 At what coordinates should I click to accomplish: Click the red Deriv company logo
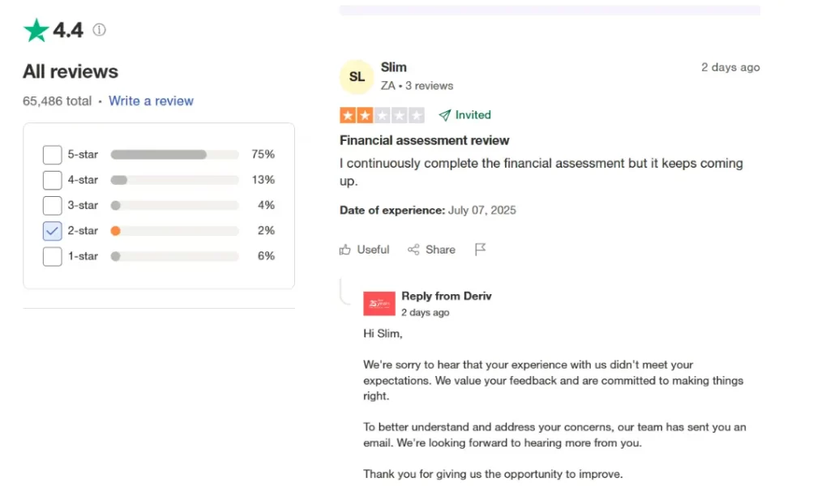click(x=379, y=304)
